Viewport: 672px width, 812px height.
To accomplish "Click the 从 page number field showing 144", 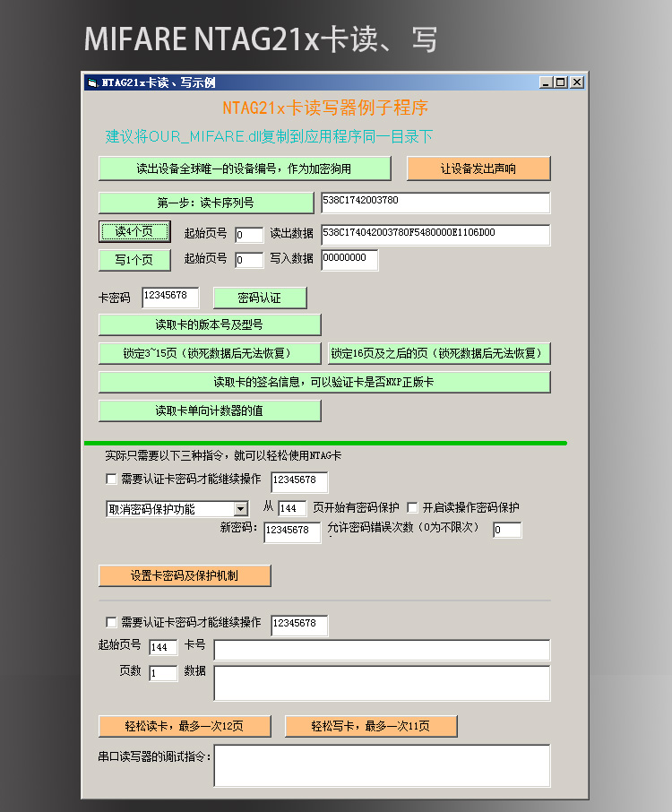I will pos(292,508).
